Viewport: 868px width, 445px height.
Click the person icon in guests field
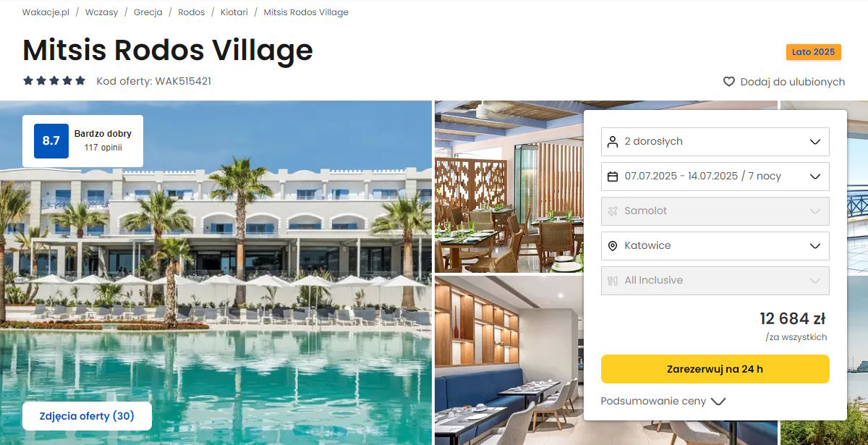[x=613, y=142]
